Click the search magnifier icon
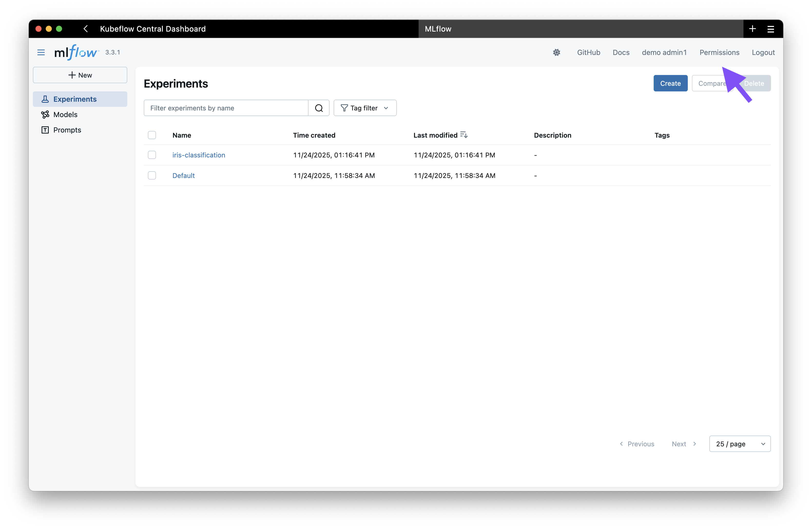 319,108
